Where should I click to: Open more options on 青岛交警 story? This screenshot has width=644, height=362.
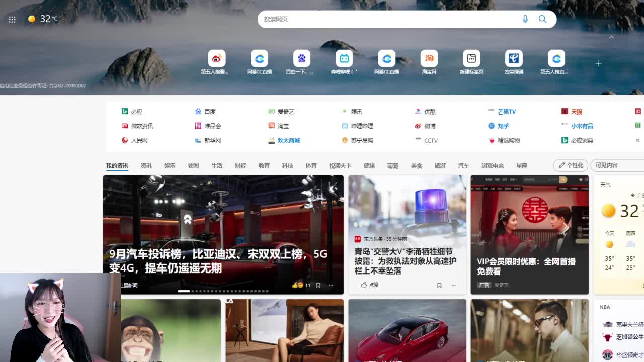(453, 285)
